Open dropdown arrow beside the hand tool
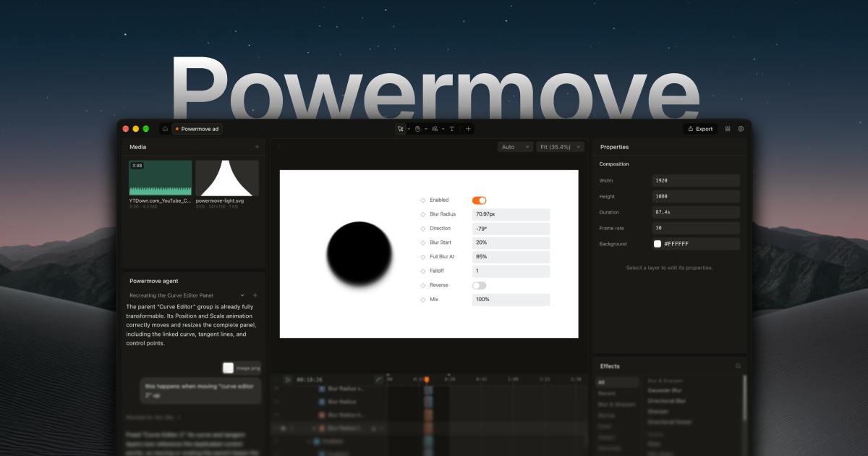 (425, 129)
